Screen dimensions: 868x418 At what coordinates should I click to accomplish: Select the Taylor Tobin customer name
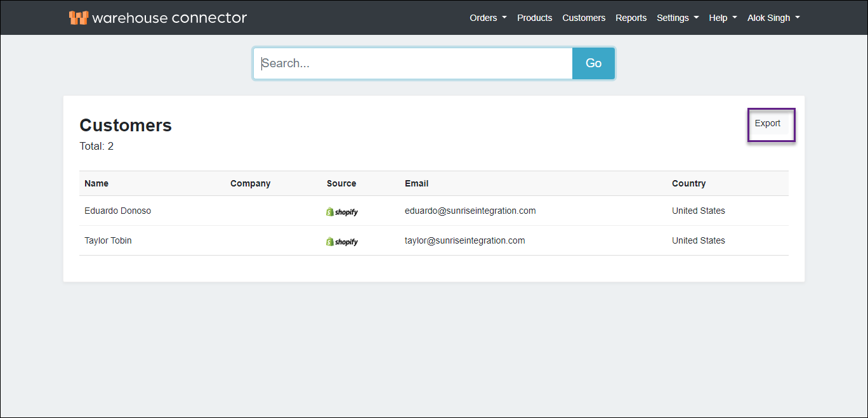click(108, 240)
